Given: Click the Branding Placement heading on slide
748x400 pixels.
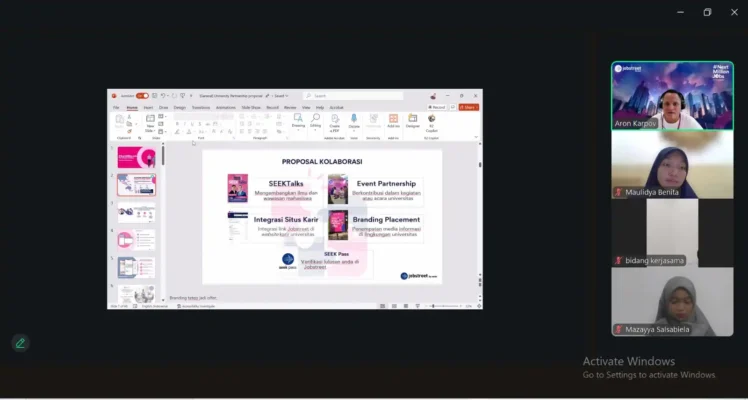Looking at the screenshot, I should tap(386, 219).
